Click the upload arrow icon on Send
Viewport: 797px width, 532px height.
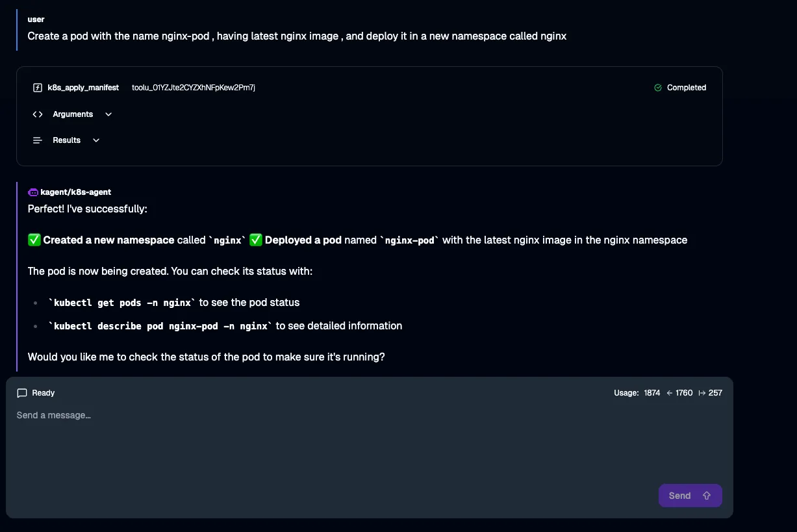click(707, 496)
